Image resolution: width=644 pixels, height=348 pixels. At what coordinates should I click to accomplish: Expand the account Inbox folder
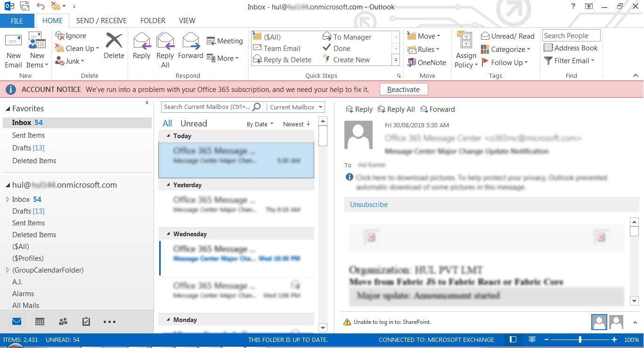[8, 199]
